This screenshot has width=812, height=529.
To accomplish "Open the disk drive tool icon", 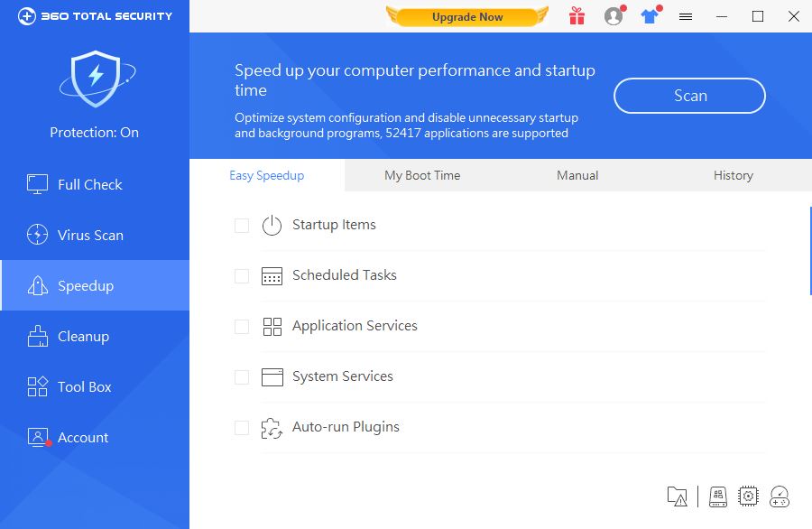I will coord(718,497).
